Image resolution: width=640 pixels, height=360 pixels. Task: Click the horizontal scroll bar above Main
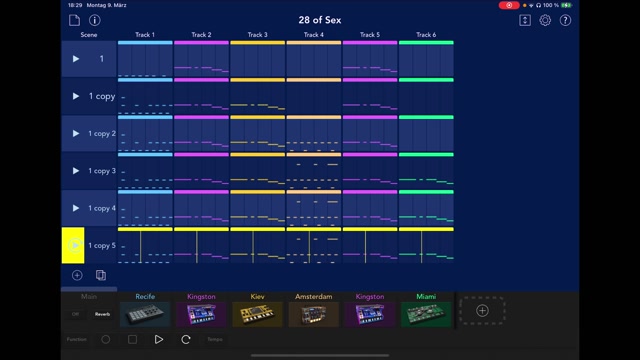tap(89, 289)
